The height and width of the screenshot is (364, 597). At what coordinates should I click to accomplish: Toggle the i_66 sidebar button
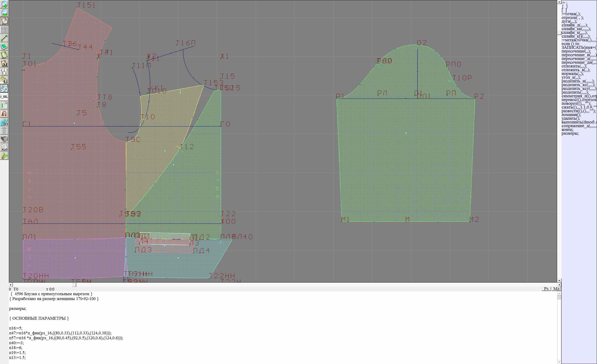point(4,97)
